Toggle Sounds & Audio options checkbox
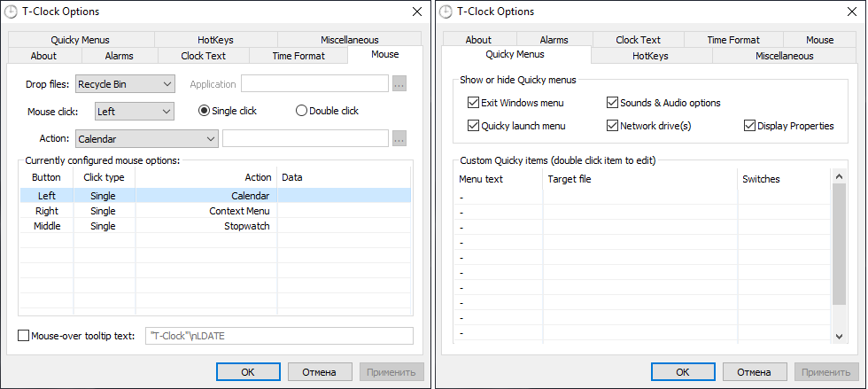 612,103
